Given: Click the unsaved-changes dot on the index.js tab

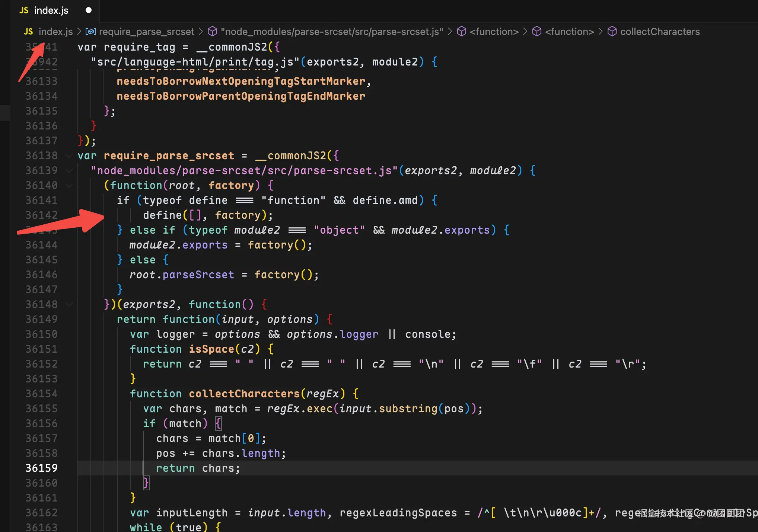Looking at the screenshot, I should point(88,10).
